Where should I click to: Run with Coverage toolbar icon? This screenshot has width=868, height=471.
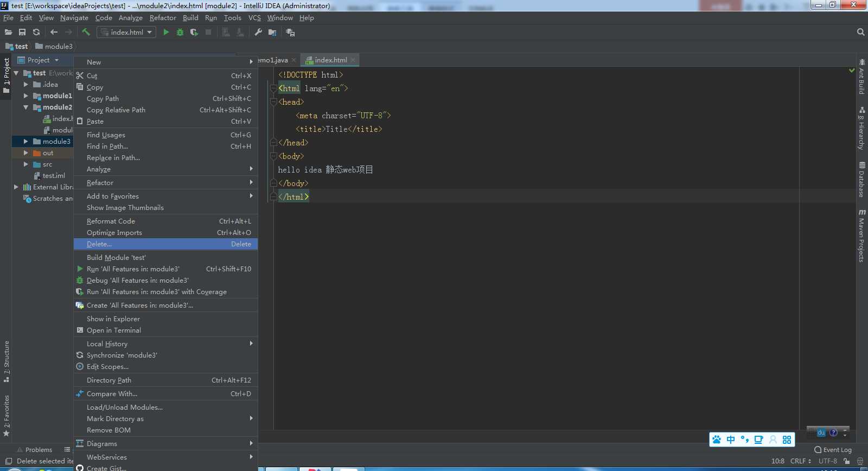point(194,33)
